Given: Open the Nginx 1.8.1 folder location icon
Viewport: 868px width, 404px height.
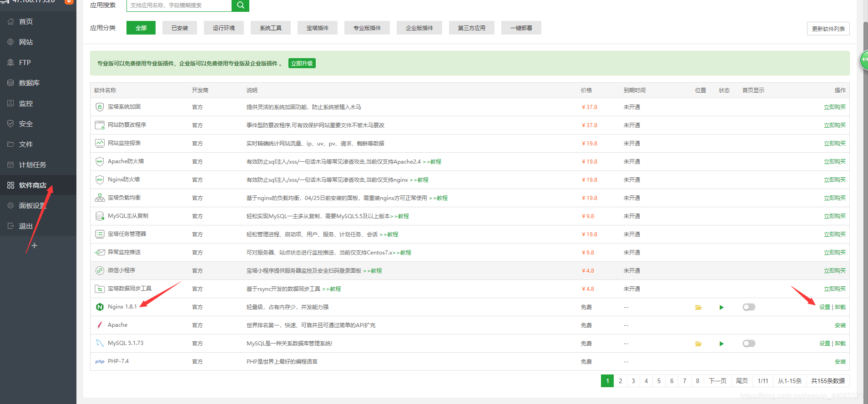Looking at the screenshot, I should tap(698, 307).
